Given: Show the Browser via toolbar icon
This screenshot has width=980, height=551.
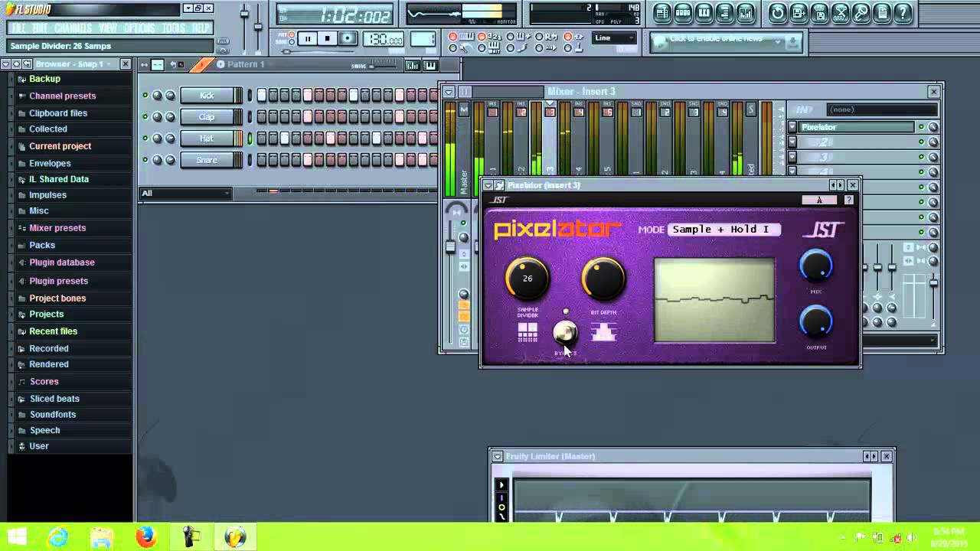Looking at the screenshot, I should pos(724,12).
